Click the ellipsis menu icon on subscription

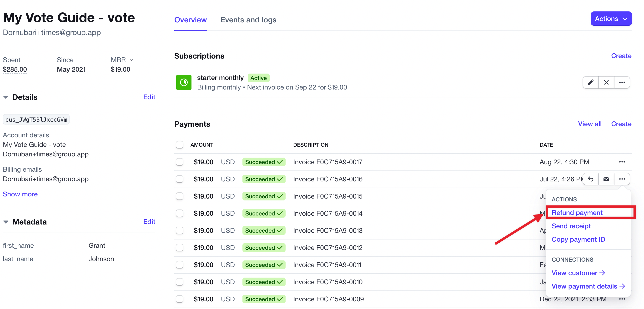tap(622, 82)
